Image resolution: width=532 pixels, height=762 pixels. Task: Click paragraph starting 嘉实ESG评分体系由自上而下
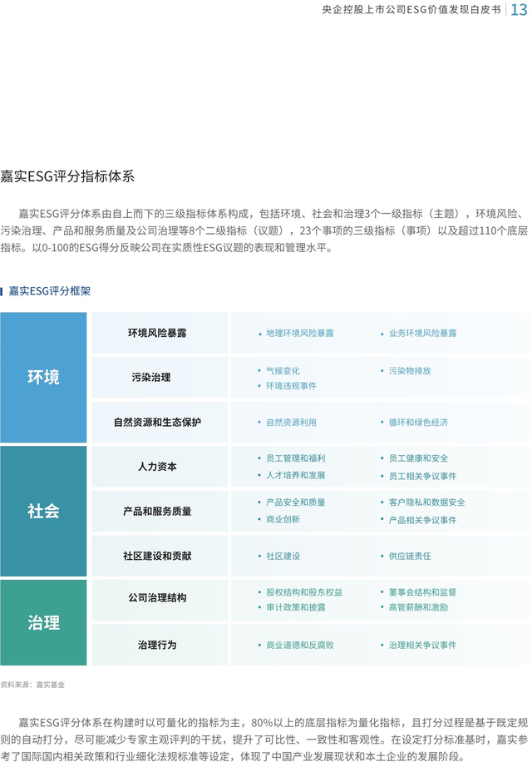point(264,230)
